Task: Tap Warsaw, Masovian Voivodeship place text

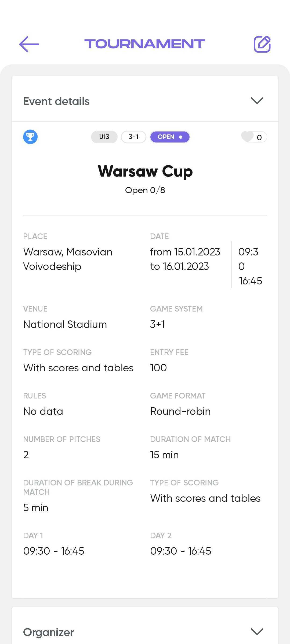Action: point(68,259)
